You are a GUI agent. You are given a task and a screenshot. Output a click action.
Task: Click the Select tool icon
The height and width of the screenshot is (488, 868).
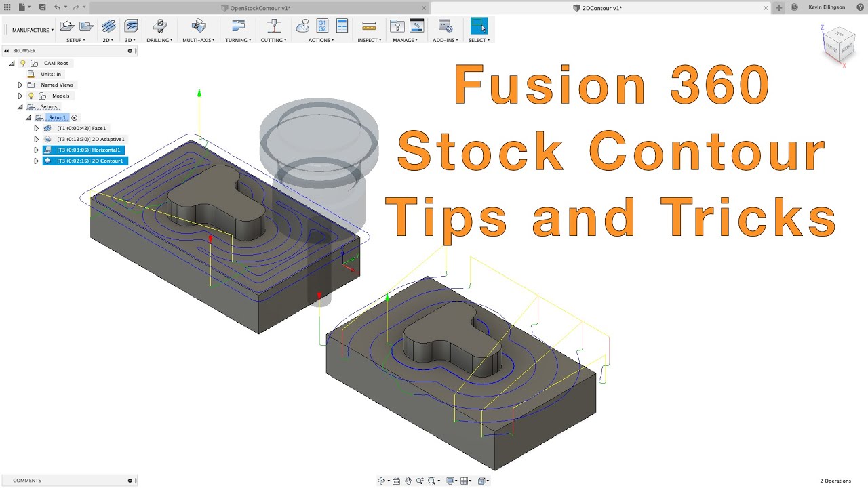479,26
